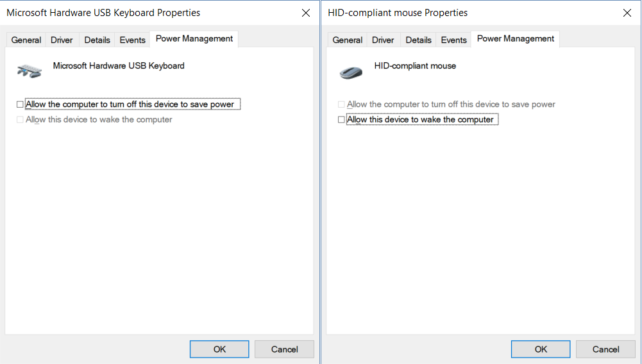The height and width of the screenshot is (364, 642).
Task: Click the keyboard's greyed wake the computer checkbox
Action: pos(20,119)
